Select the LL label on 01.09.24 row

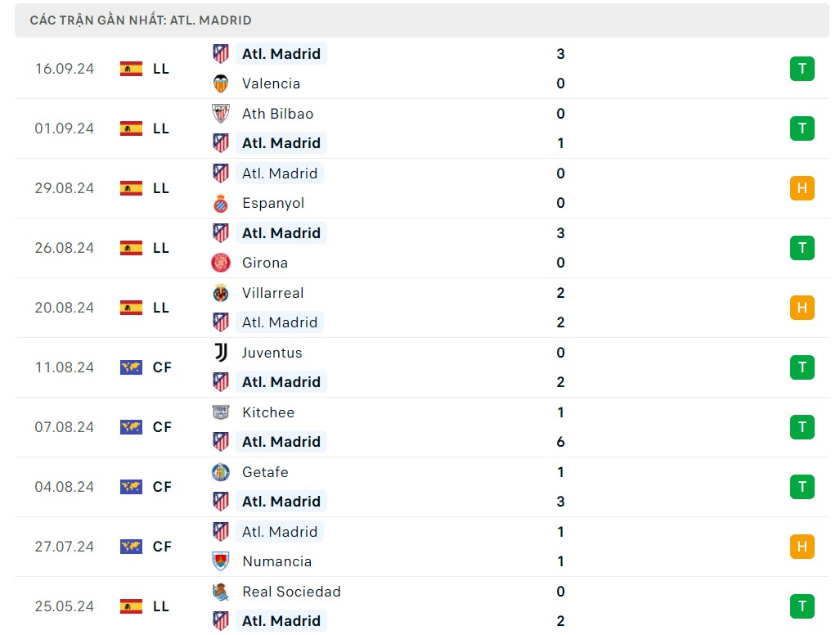point(161,128)
